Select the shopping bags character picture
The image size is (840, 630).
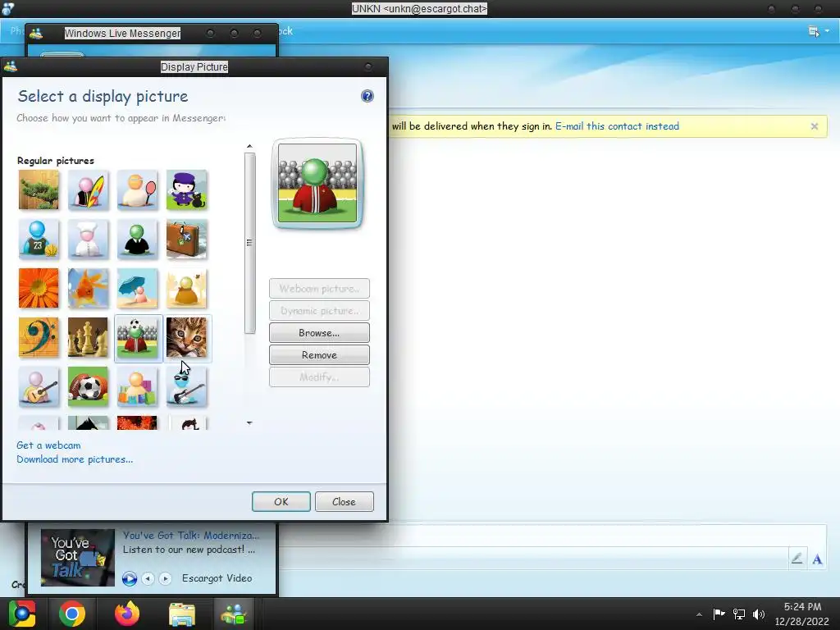click(x=137, y=387)
